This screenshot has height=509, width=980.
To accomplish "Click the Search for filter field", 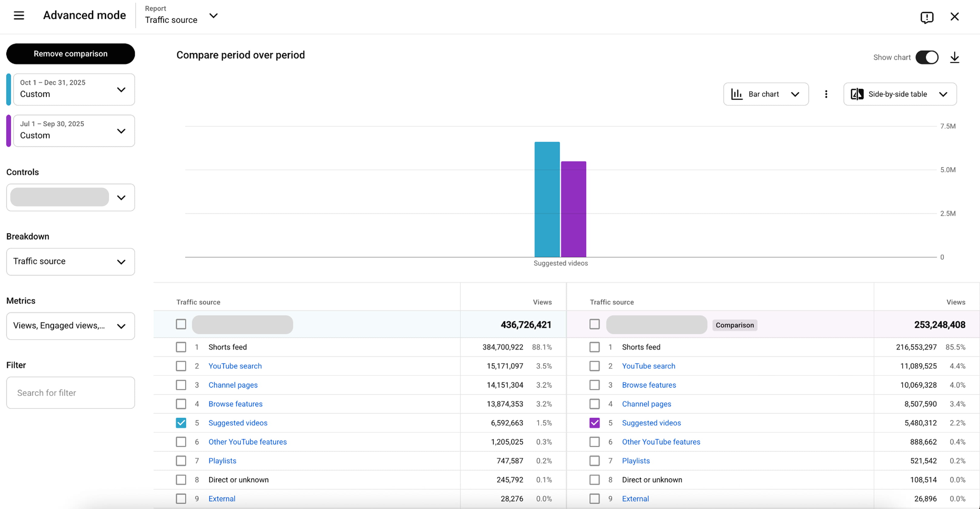I will [x=70, y=392].
